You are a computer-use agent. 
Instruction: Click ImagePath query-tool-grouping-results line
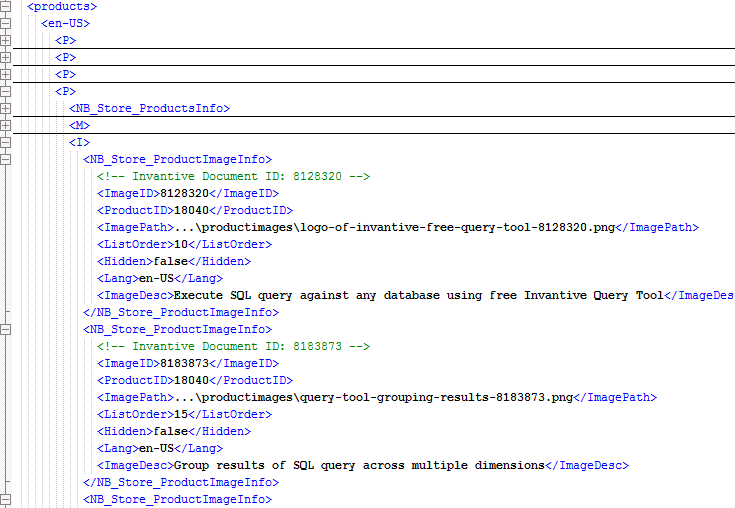[377, 397]
